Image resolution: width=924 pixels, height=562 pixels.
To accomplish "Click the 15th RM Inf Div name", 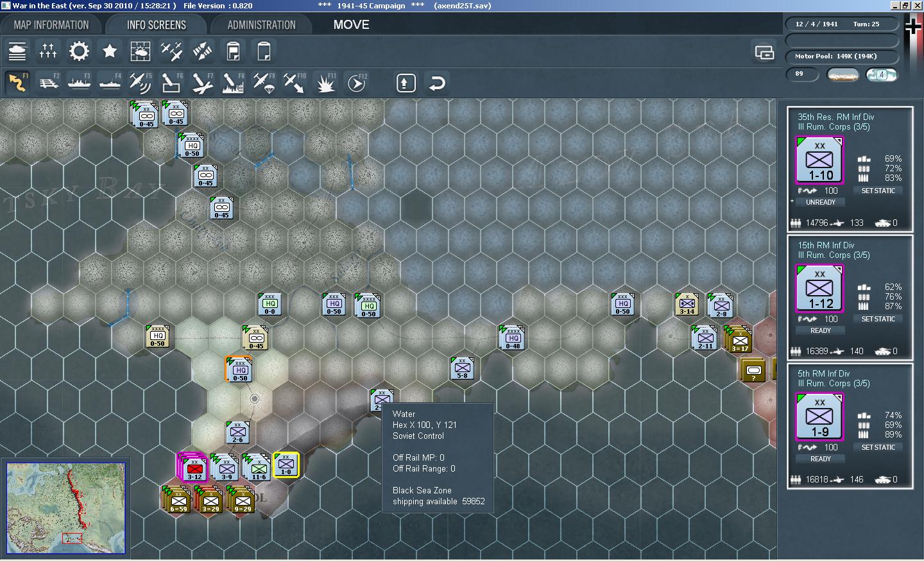I will pos(826,245).
